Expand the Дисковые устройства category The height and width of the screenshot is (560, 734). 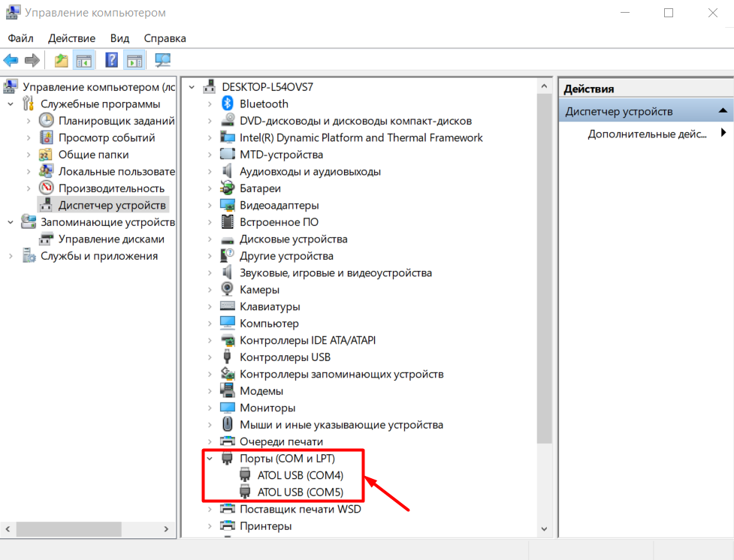(210, 239)
